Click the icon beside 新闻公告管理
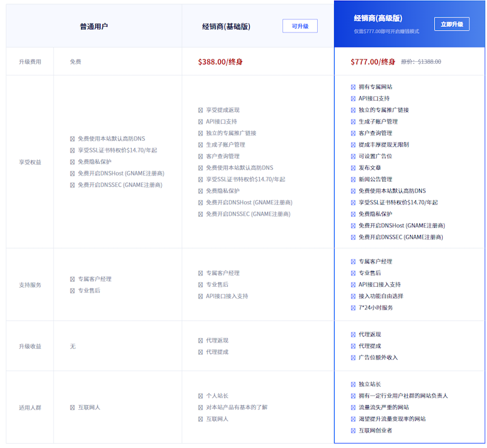 coord(353,179)
